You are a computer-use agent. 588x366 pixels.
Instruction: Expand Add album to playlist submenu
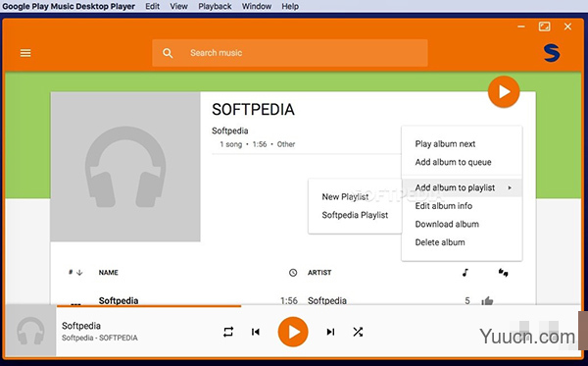pos(462,187)
